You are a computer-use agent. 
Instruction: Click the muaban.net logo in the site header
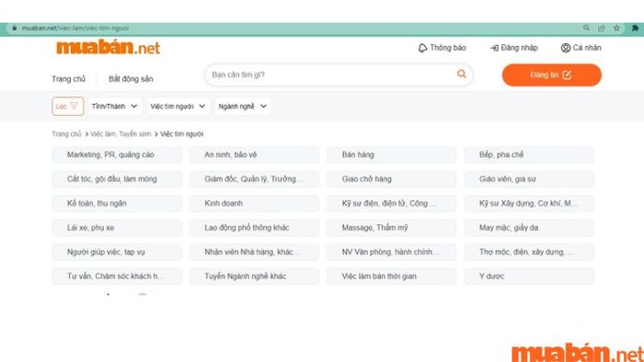(108, 48)
